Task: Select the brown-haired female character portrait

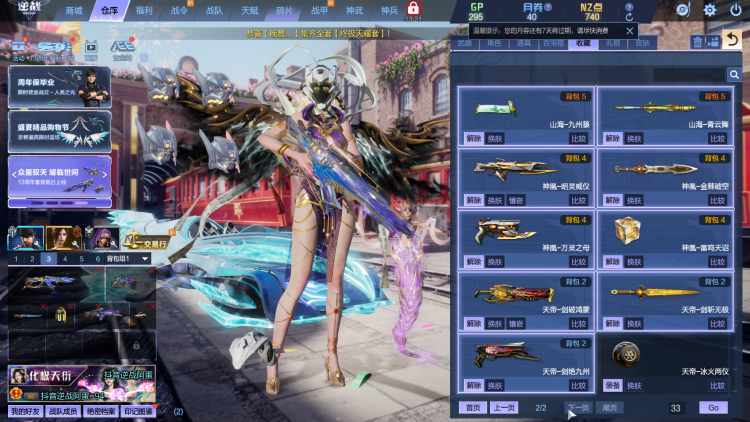Action: [x=63, y=238]
